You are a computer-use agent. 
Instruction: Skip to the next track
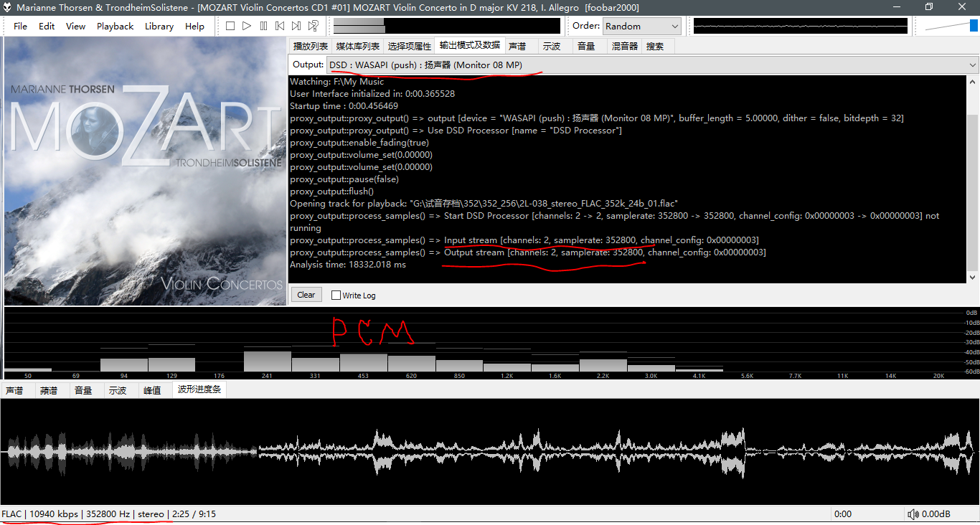296,26
